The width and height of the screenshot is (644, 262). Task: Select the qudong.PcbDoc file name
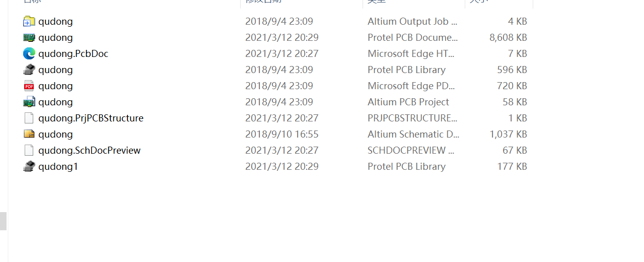coord(73,53)
